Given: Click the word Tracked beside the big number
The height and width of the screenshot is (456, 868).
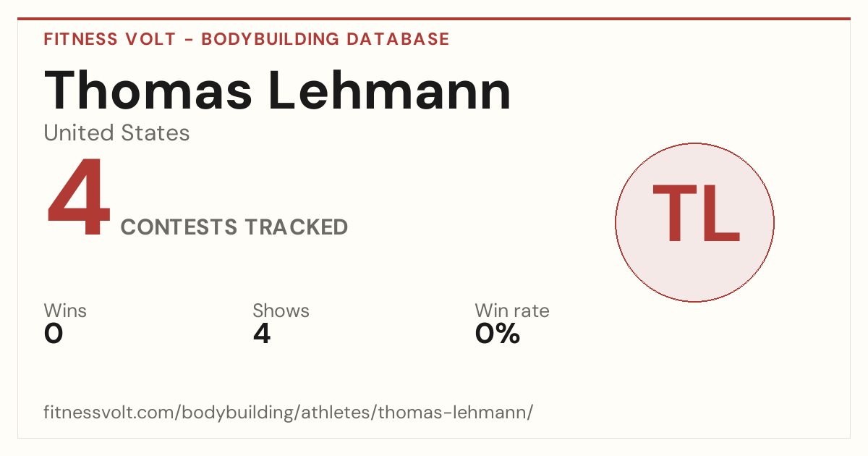Looking at the screenshot, I should [x=295, y=227].
